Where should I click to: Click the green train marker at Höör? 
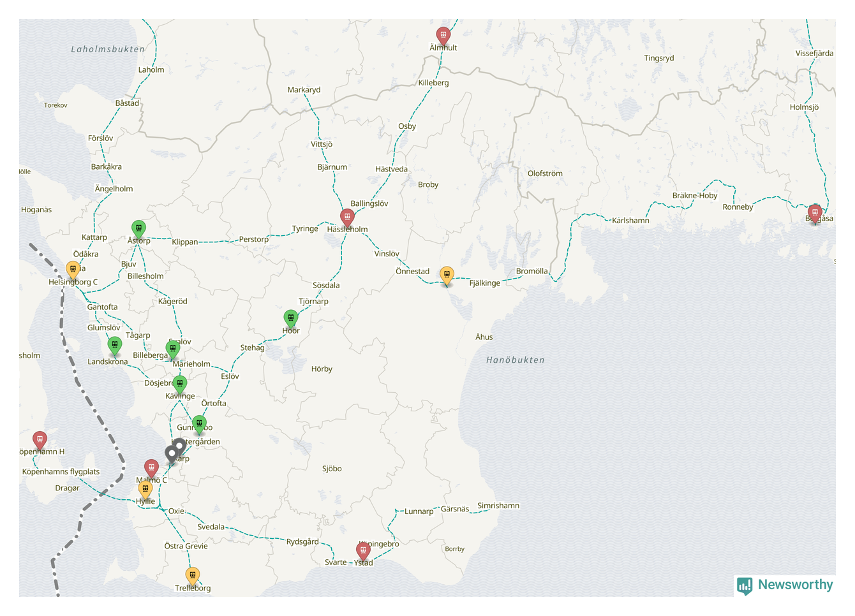[x=290, y=318]
